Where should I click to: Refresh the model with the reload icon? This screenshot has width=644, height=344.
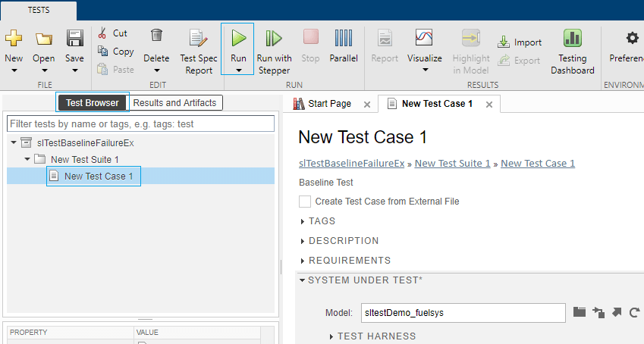pos(633,312)
